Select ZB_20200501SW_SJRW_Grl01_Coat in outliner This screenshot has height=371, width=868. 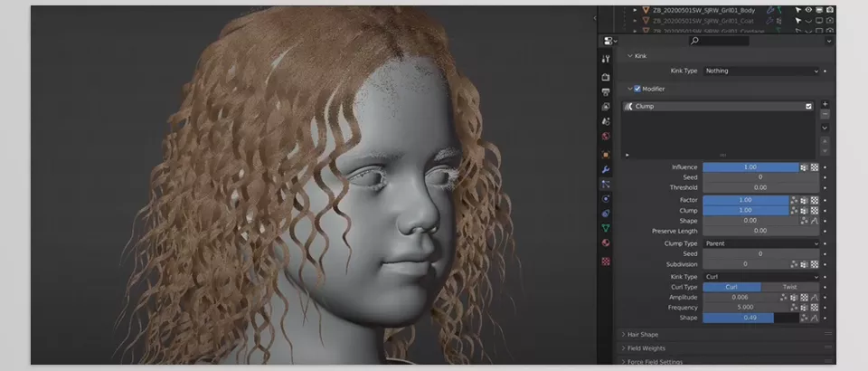(703, 21)
